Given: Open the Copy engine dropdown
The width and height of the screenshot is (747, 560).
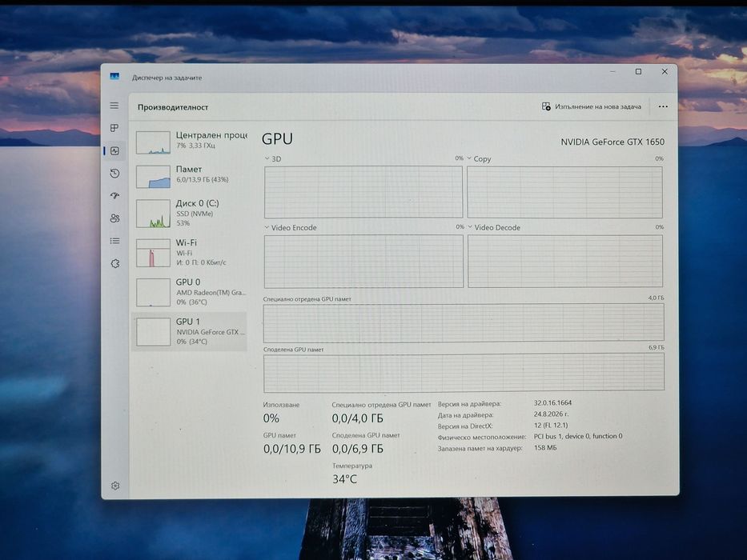Looking at the screenshot, I should (x=469, y=158).
